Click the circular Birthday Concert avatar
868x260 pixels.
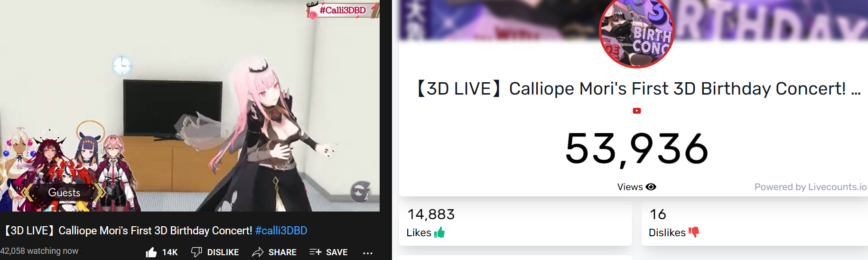(x=637, y=32)
